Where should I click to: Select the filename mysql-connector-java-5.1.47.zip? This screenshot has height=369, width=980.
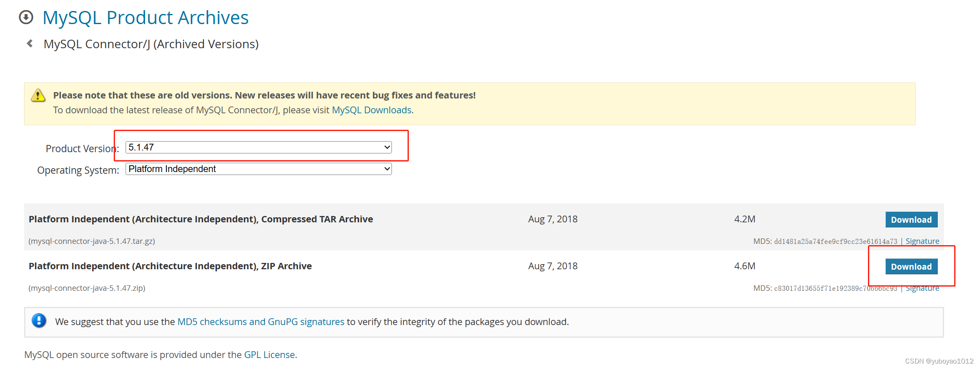coord(87,288)
